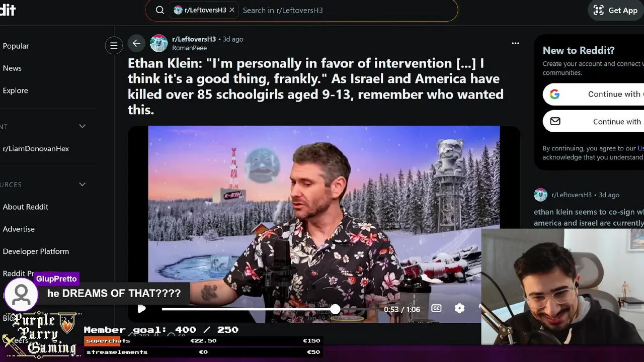Play the video with the play button
644x362 pixels.
tap(141, 309)
